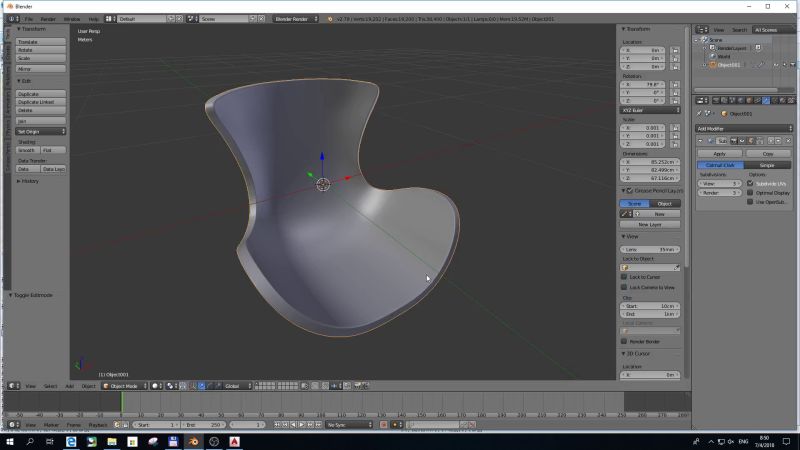Screen dimensions: 800x450
Task: Click the Smooth shading button
Action: [x=28, y=150]
